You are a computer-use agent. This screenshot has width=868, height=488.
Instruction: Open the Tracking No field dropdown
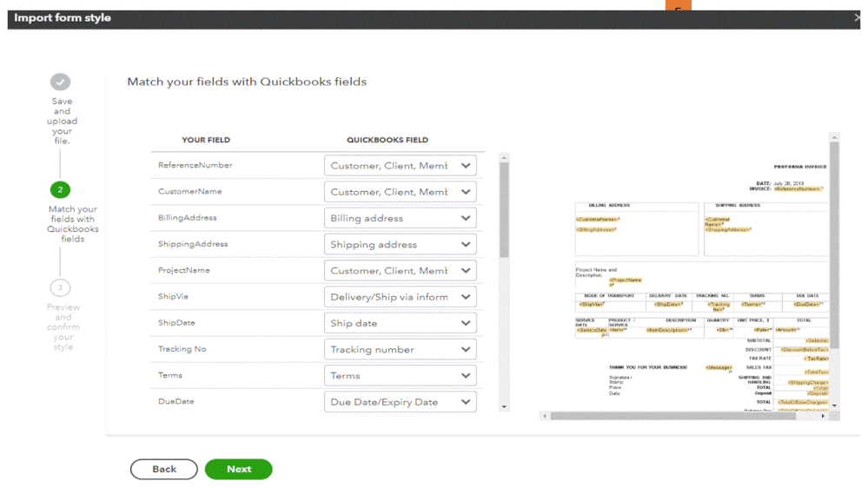pos(400,350)
